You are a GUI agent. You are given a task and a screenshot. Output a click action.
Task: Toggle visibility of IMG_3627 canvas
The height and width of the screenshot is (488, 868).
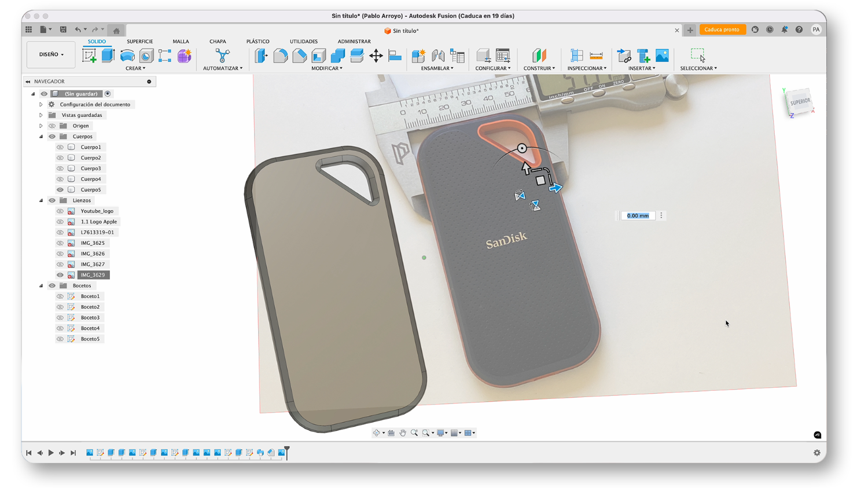(60, 265)
